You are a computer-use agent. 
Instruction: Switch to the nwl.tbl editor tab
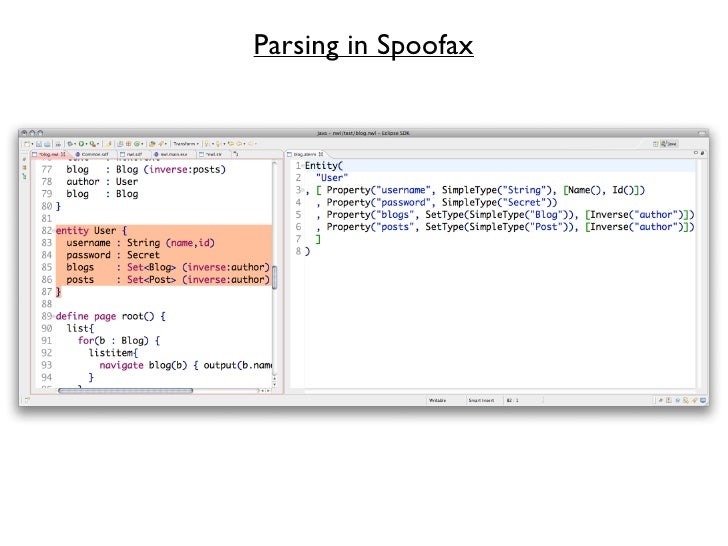tap(212, 154)
